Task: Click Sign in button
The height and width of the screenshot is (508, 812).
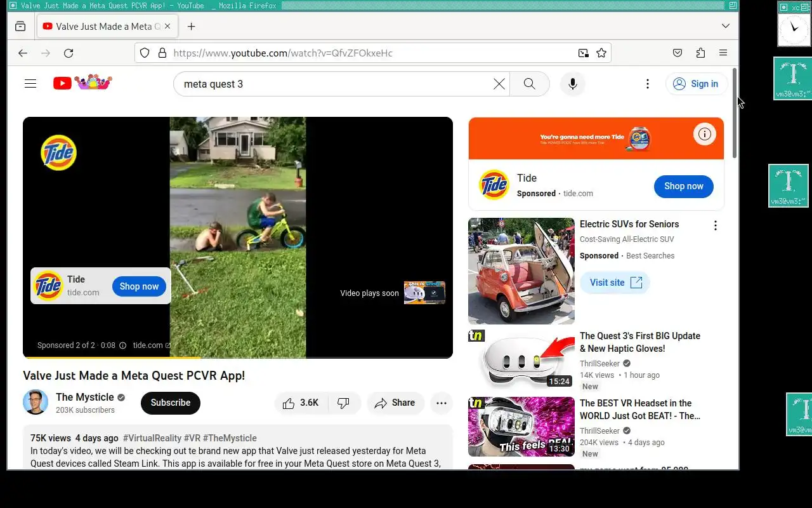Action: [x=696, y=84]
